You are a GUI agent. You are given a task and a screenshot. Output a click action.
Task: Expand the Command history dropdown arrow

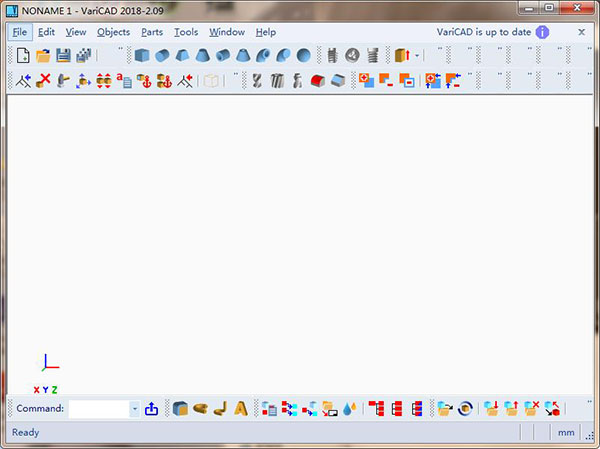pos(135,409)
